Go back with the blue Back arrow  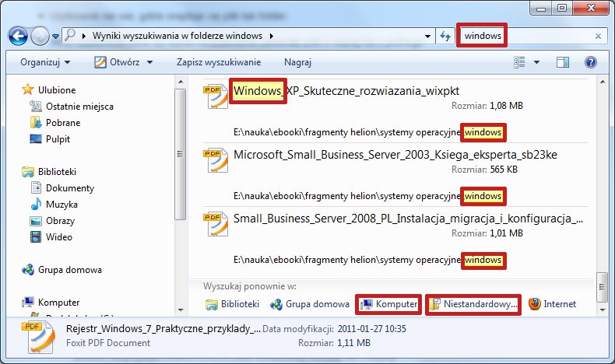pos(18,37)
